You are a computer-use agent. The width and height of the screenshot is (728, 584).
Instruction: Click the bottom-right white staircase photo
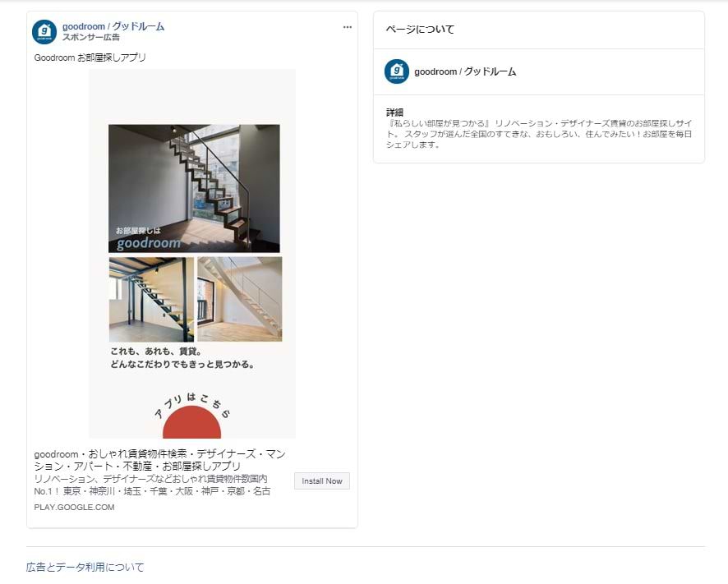[240, 300]
